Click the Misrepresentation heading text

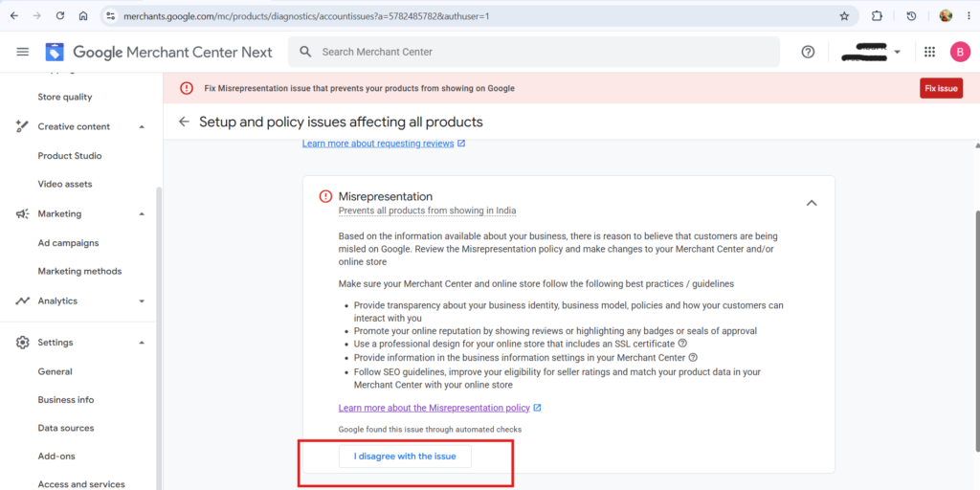[x=385, y=196]
